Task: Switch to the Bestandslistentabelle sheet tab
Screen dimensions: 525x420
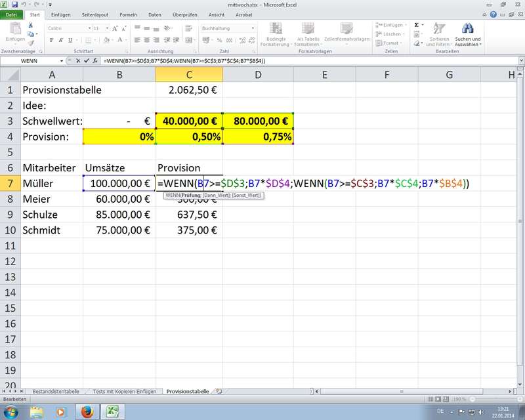Action: pyautogui.click(x=56, y=391)
